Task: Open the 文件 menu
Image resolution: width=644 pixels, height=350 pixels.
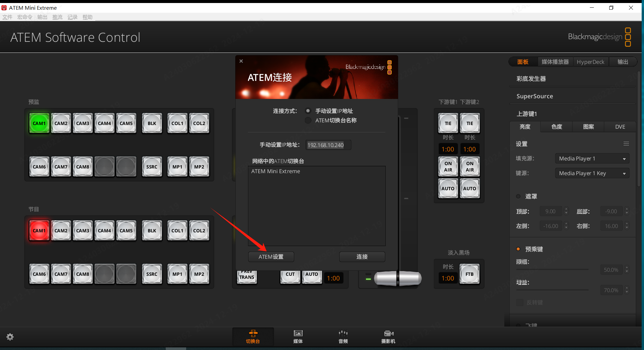Action: [7, 17]
